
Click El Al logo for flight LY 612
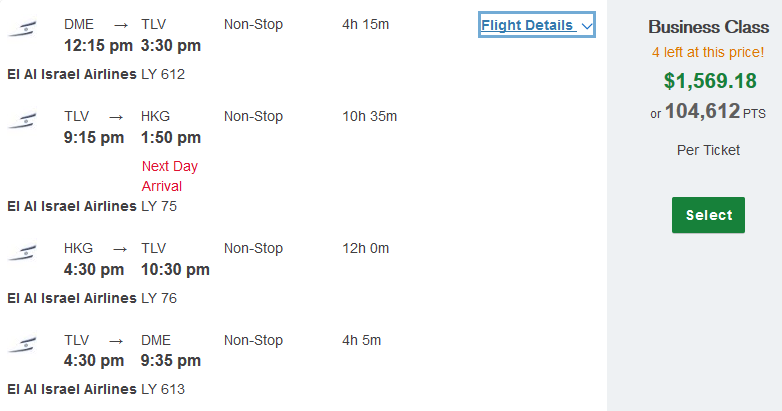coord(22,28)
